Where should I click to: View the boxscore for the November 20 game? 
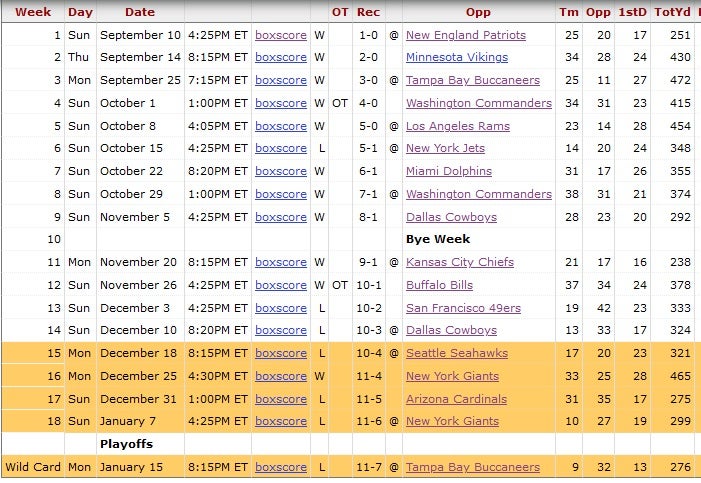(x=281, y=262)
